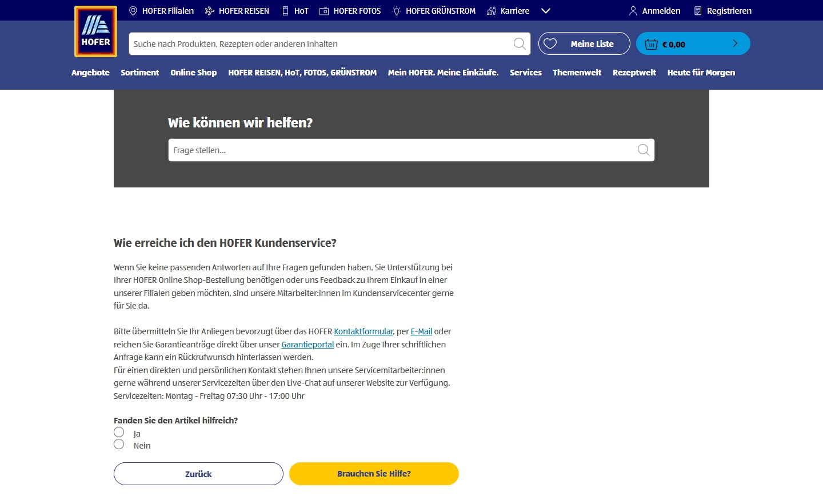Open the Sortiment menu
Screen dimensions: 823x504
pyautogui.click(x=140, y=73)
